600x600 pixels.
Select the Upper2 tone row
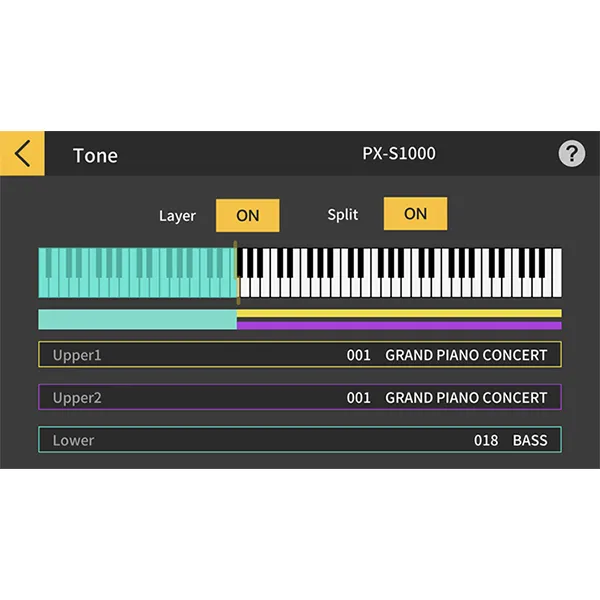pyautogui.click(x=300, y=397)
